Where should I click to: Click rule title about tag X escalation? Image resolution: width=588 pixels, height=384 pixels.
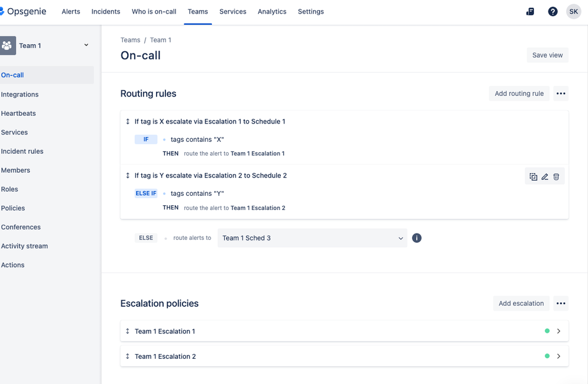[x=210, y=121]
